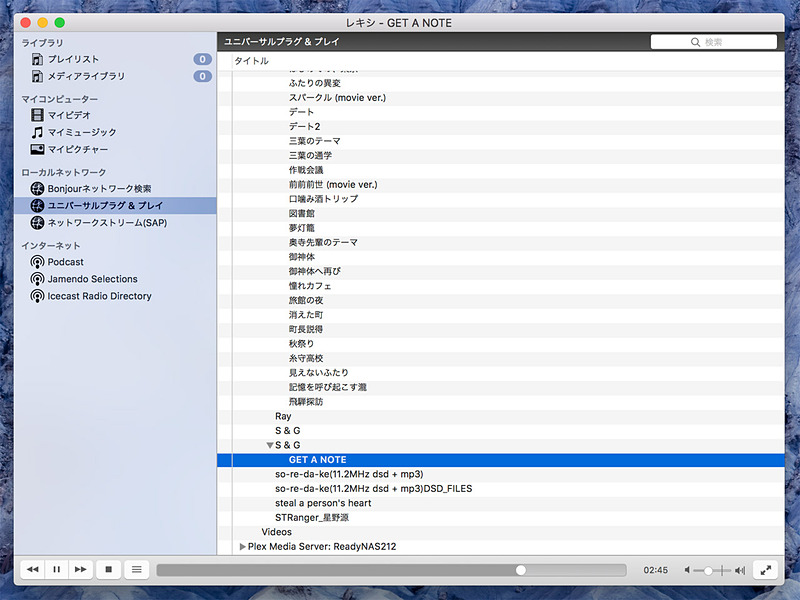The width and height of the screenshot is (800, 600).
Task: Stop playback of GET A NOTE
Action: point(108,569)
